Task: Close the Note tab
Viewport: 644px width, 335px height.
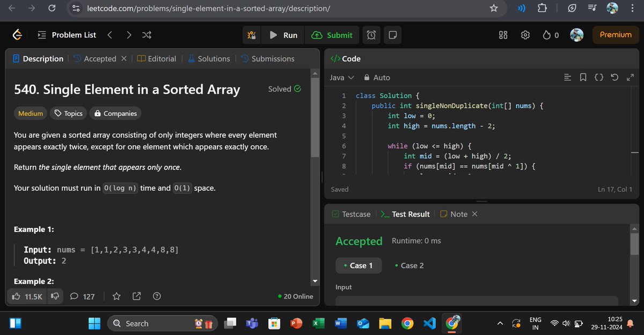Action: click(474, 214)
